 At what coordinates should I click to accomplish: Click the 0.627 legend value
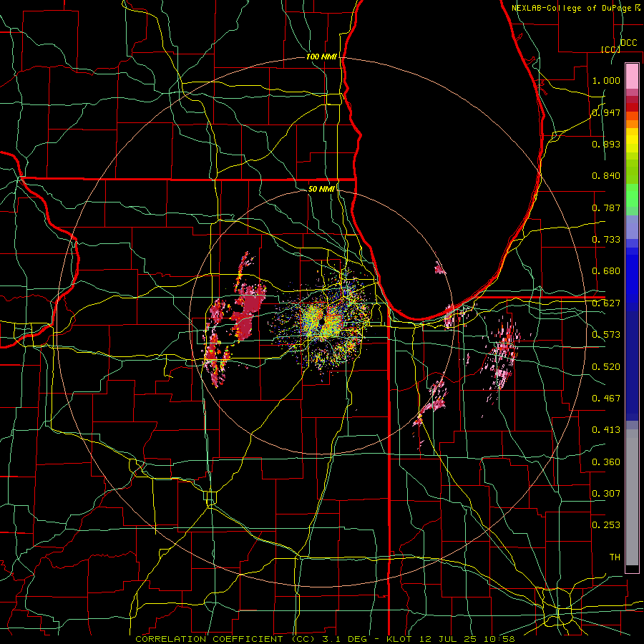pyautogui.click(x=606, y=303)
